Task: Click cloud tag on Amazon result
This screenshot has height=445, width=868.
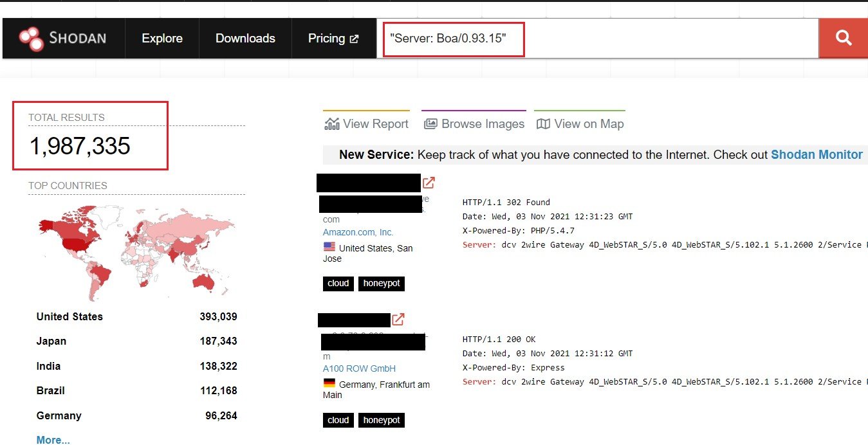Action: point(338,283)
